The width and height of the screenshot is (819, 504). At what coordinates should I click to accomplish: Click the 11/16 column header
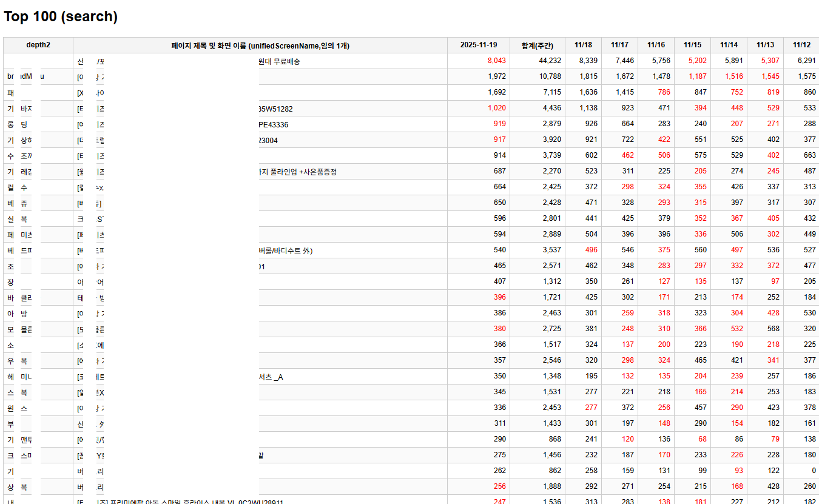pos(656,45)
